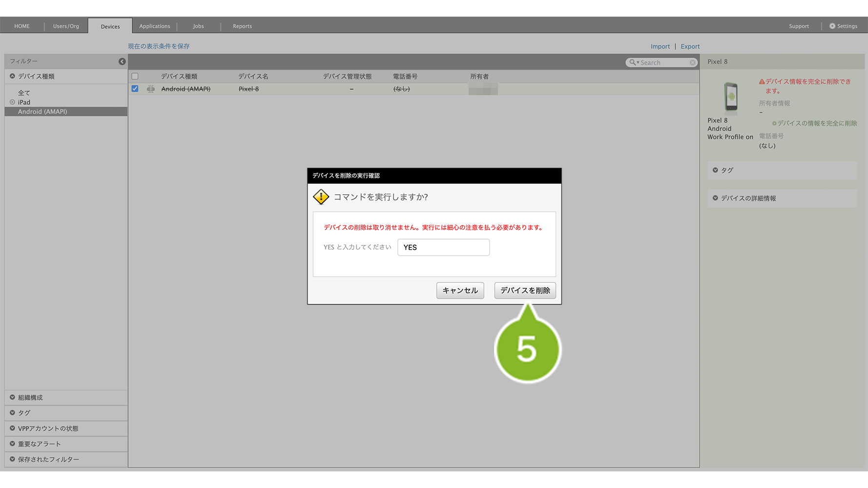The width and height of the screenshot is (868, 488).
Task: Expand the 保存されたフィルター section
Action: point(66,460)
